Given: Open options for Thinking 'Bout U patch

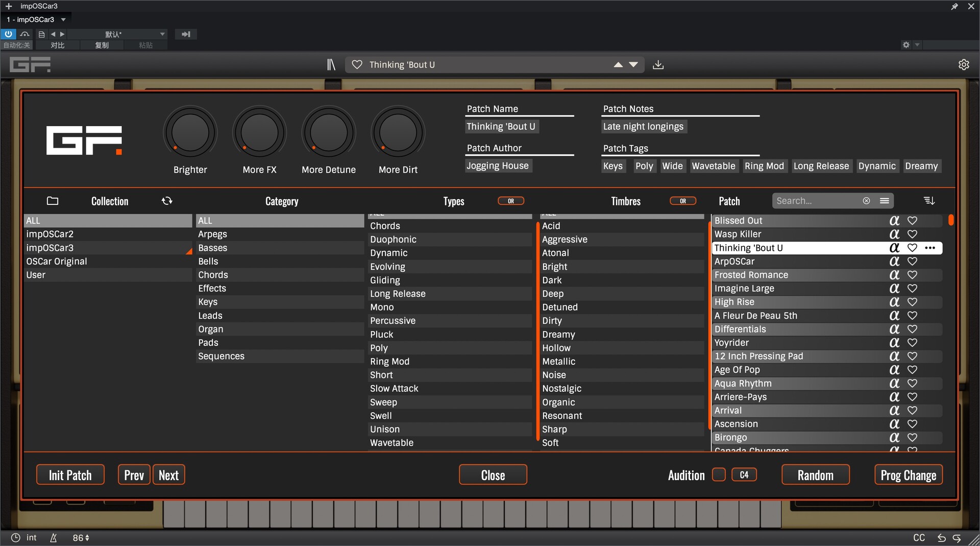Looking at the screenshot, I should click(930, 248).
